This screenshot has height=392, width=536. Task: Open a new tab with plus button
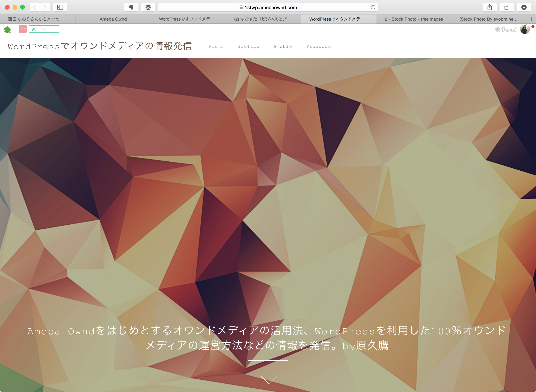(531, 19)
